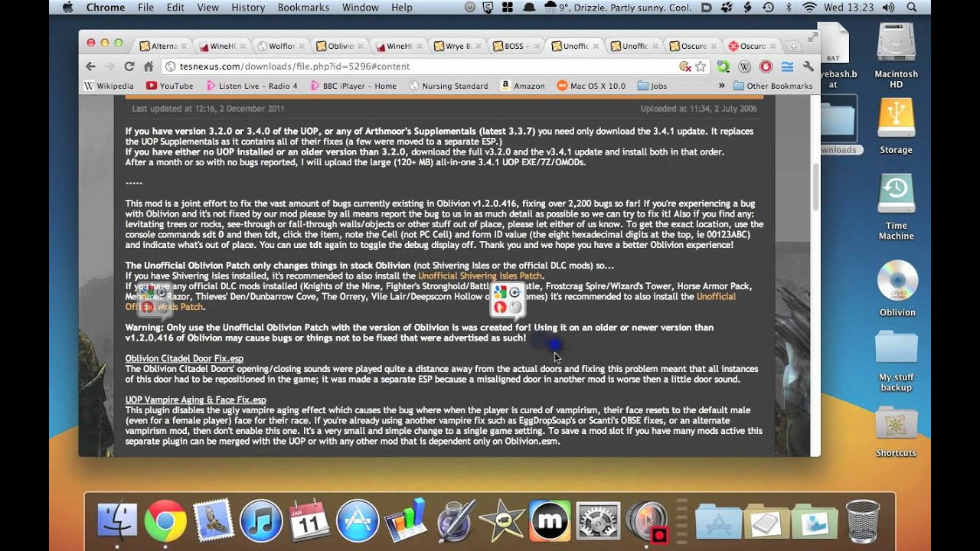The height and width of the screenshot is (551, 980).
Task: Click Chrome's forward navigation arrow
Action: (x=109, y=67)
